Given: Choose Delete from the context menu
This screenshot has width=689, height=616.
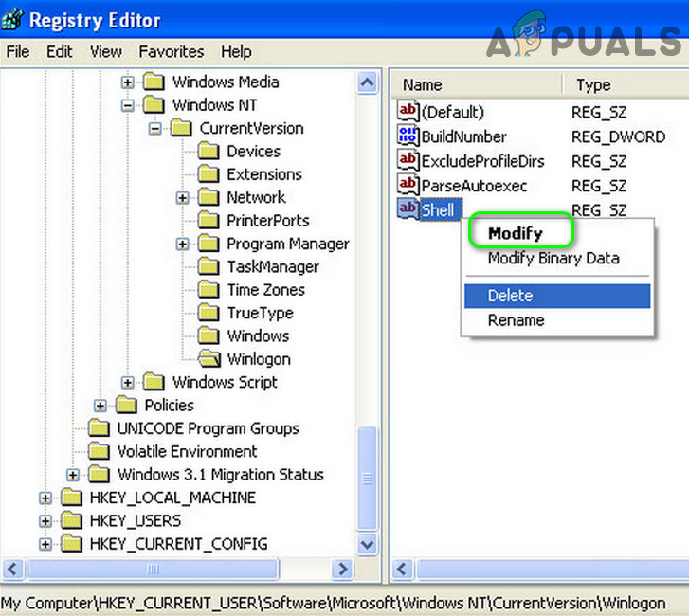Looking at the screenshot, I should tap(557, 296).
